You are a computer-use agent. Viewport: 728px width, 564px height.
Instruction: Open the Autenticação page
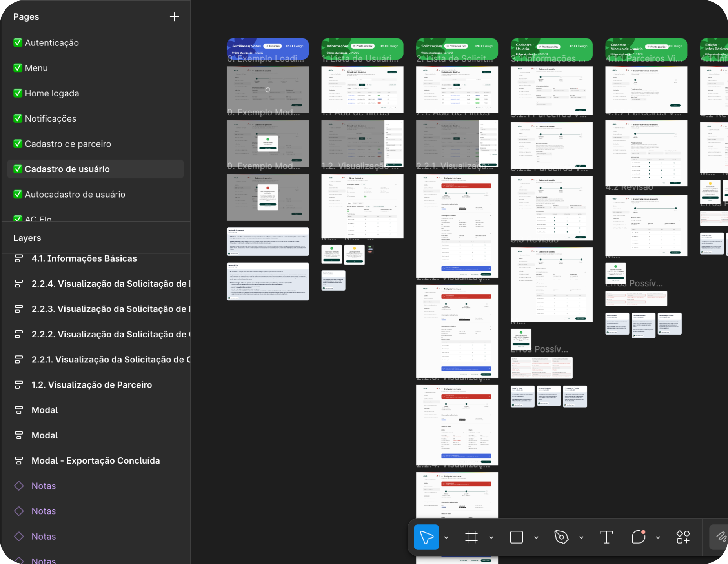click(95, 43)
